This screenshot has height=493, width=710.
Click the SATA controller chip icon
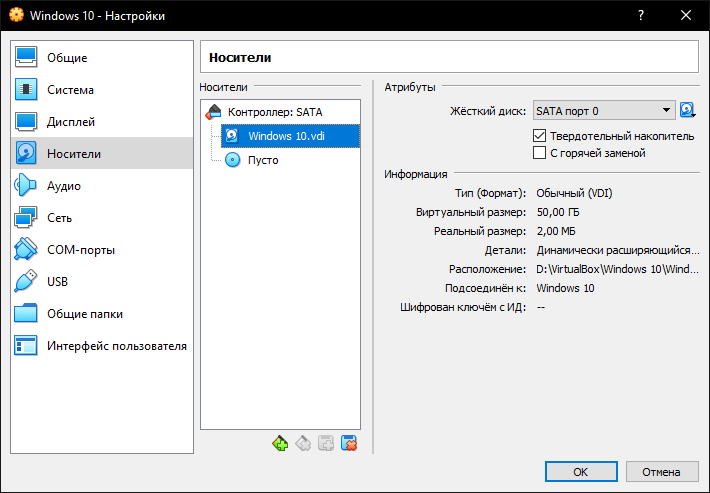[x=213, y=112]
